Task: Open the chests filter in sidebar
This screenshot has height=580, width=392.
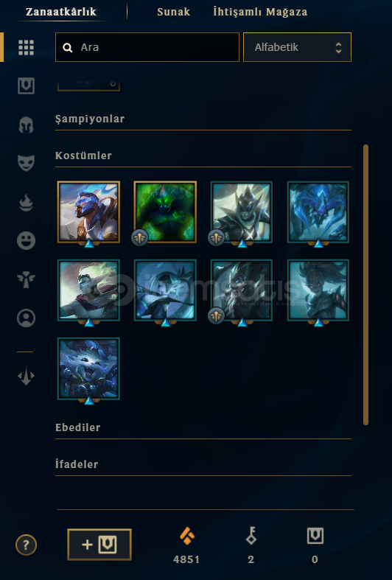Action: 26,85
